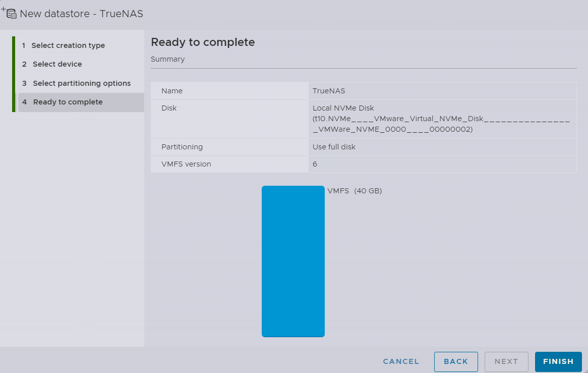Click the VMFS (40 GB) label
Image resolution: width=588 pixels, height=373 pixels.
[355, 191]
